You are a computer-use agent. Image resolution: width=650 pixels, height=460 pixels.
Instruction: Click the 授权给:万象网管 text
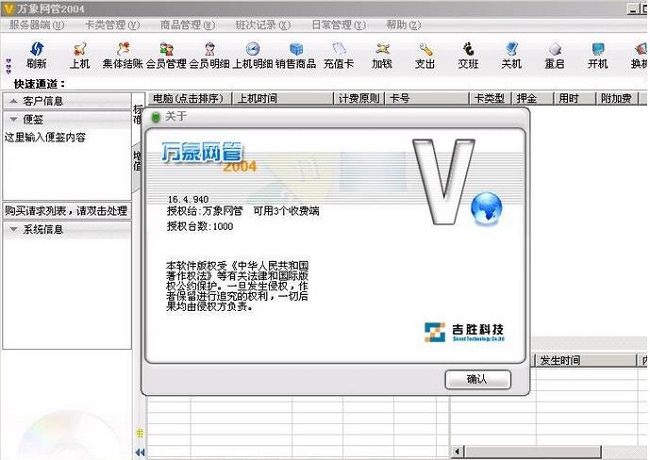click(205, 211)
